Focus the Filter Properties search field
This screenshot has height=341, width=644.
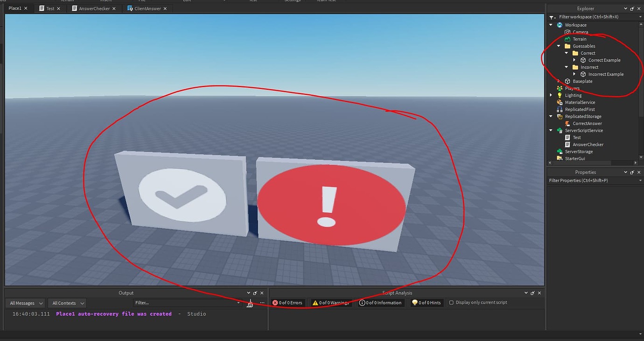click(595, 180)
